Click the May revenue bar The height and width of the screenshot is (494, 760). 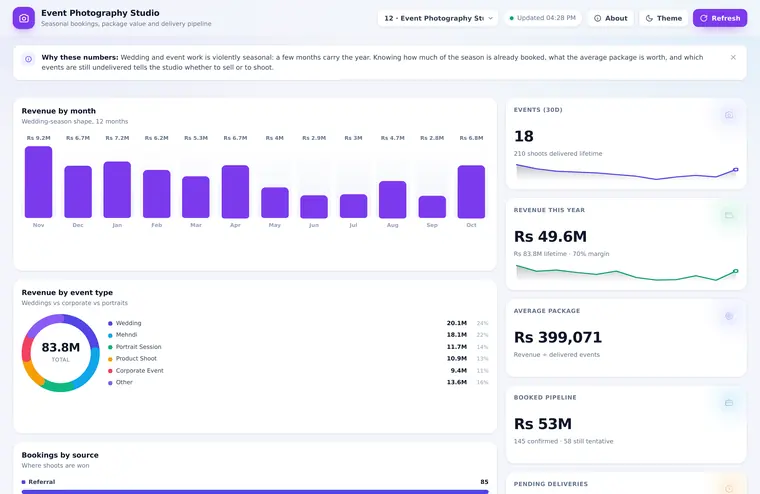point(275,203)
